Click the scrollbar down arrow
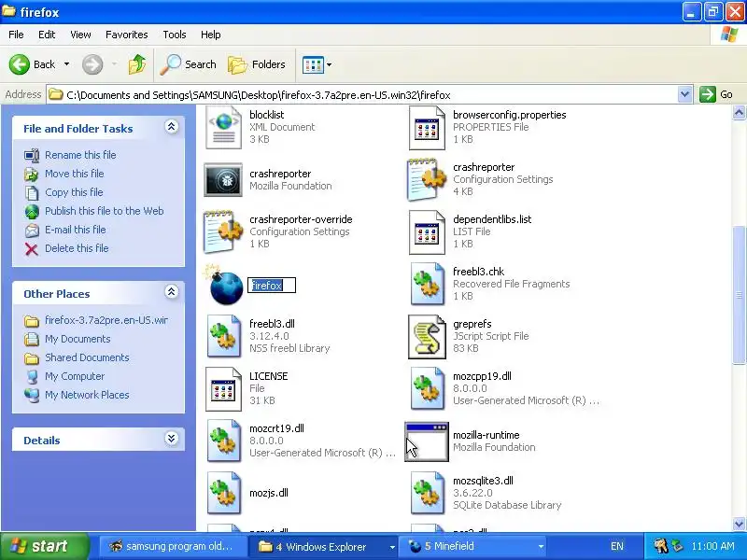 pos(739,524)
